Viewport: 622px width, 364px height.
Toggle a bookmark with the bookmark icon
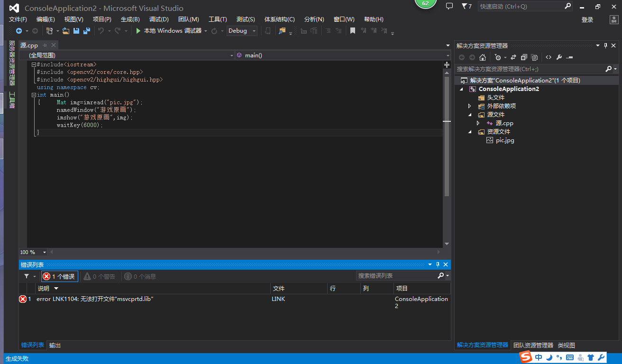tap(353, 31)
